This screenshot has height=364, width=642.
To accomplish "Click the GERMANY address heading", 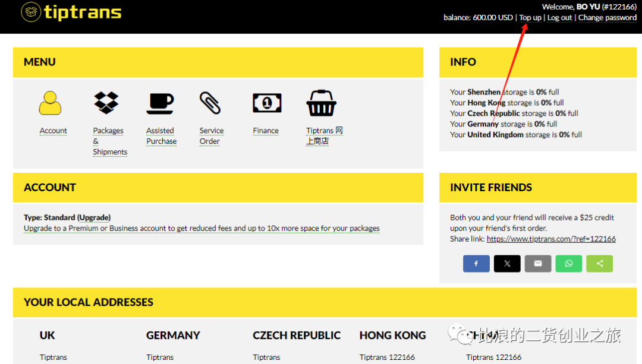I will tap(173, 335).
